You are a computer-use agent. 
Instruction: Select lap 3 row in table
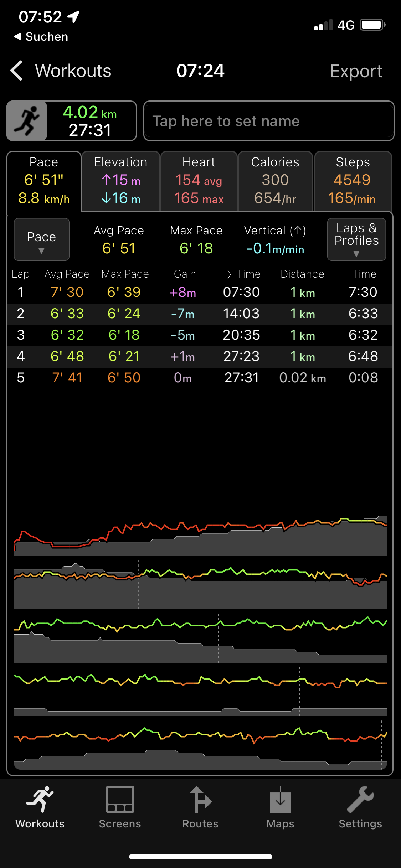point(200,335)
